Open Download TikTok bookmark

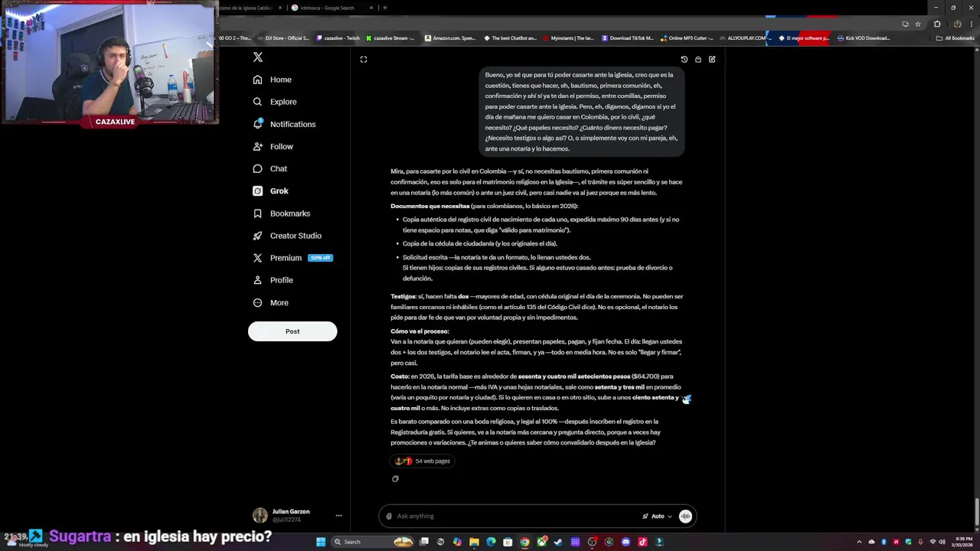coord(628,37)
